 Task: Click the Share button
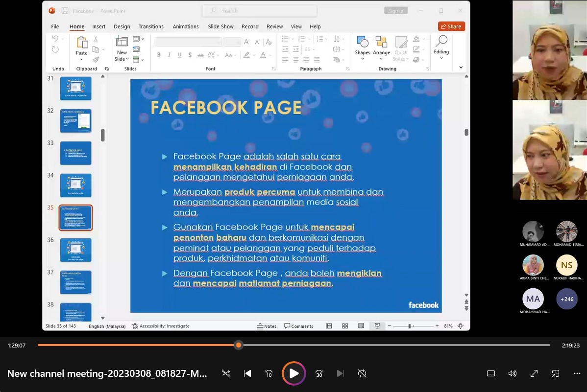[x=451, y=26]
